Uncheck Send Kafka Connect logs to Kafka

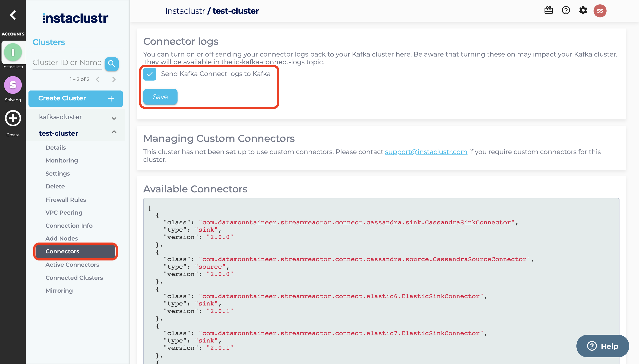pyautogui.click(x=150, y=74)
